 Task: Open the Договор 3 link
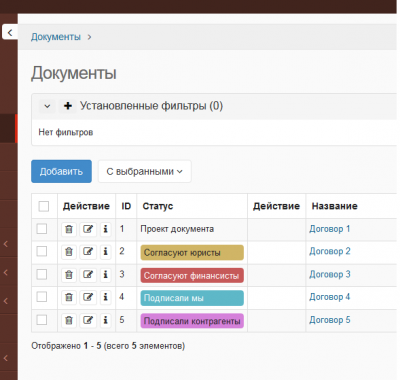tap(330, 274)
